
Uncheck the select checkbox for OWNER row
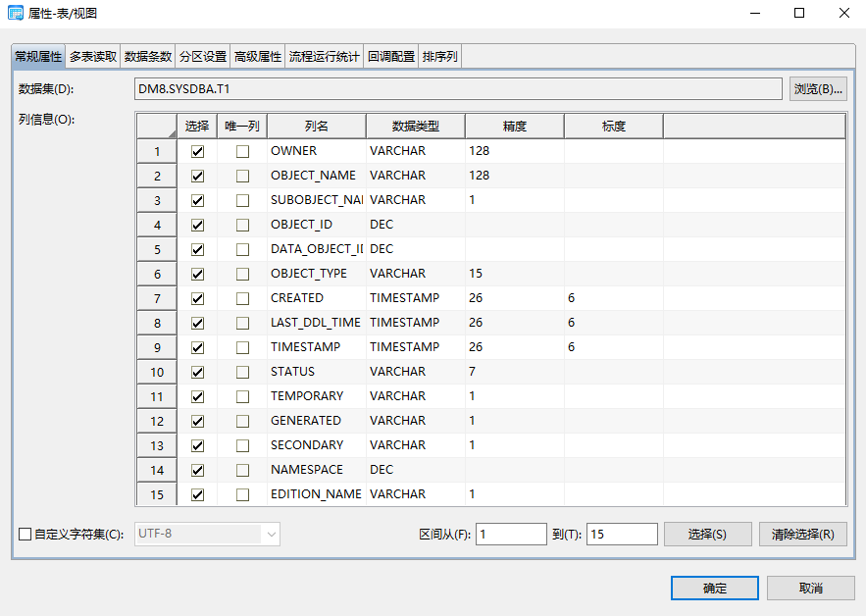(x=197, y=151)
